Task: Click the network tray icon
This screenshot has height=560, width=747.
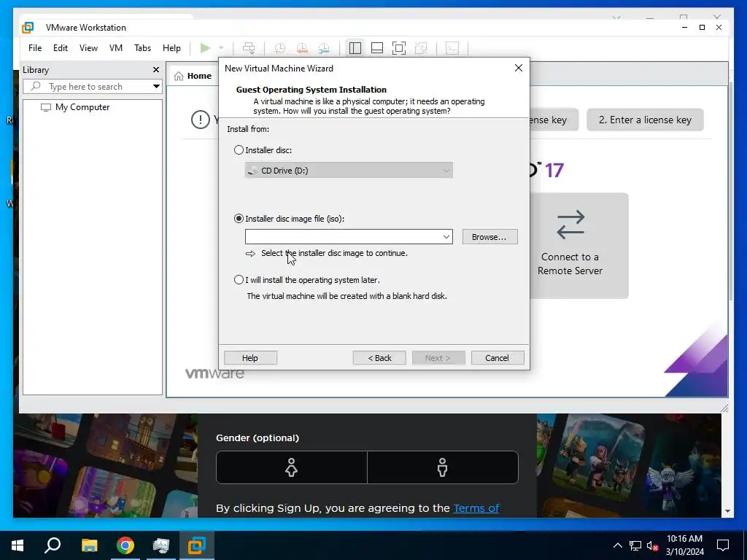Action: coord(635,545)
